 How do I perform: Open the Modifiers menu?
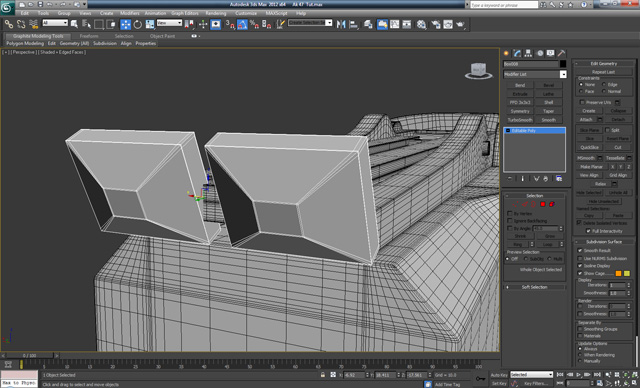pos(130,13)
